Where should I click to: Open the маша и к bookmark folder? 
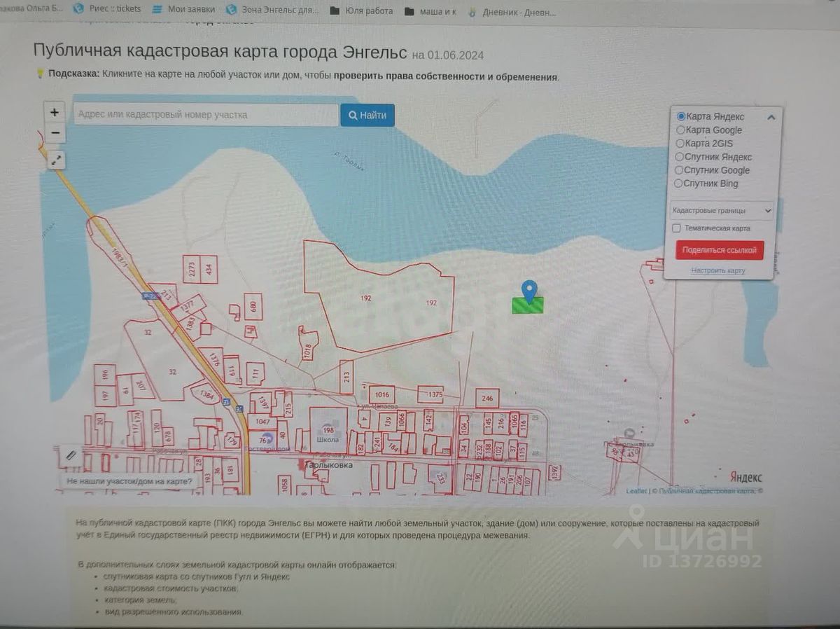[x=431, y=11]
